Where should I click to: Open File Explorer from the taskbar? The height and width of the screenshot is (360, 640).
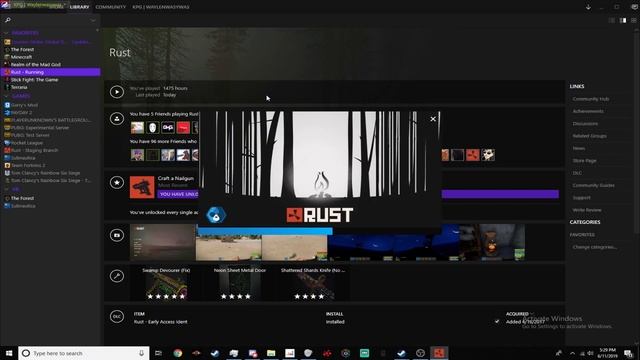pyautogui.click(x=271, y=353)
